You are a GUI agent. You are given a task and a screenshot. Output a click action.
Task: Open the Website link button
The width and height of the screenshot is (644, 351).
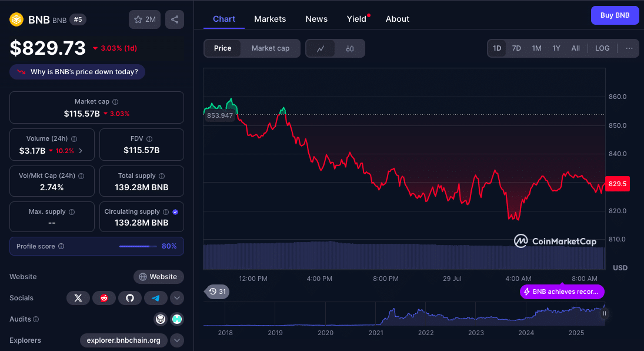coord(159,277)
